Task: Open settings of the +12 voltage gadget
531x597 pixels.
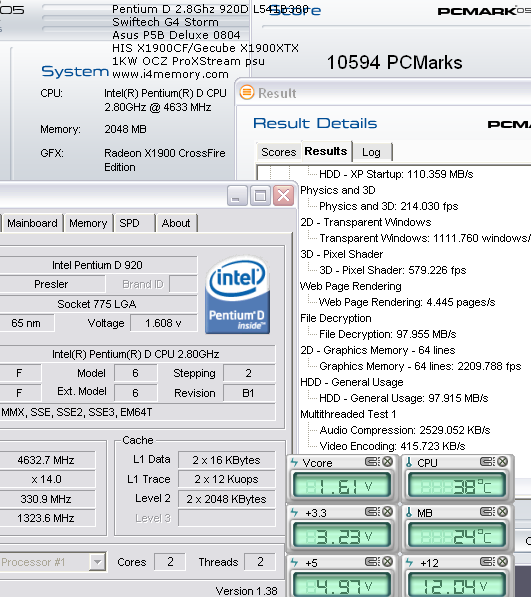Action: (x=487, y=562)
